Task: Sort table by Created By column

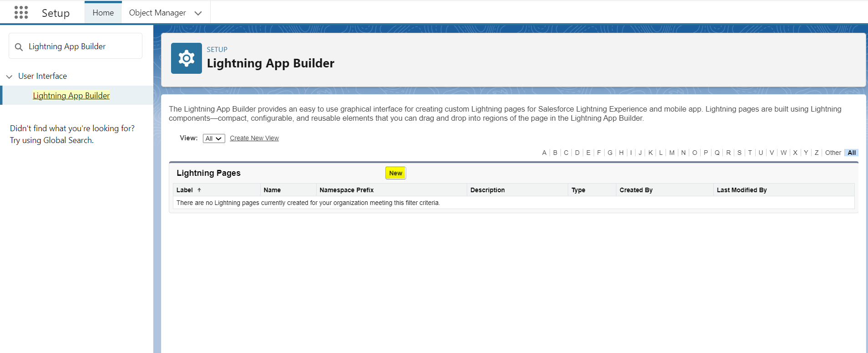Action: coord(636,190)
